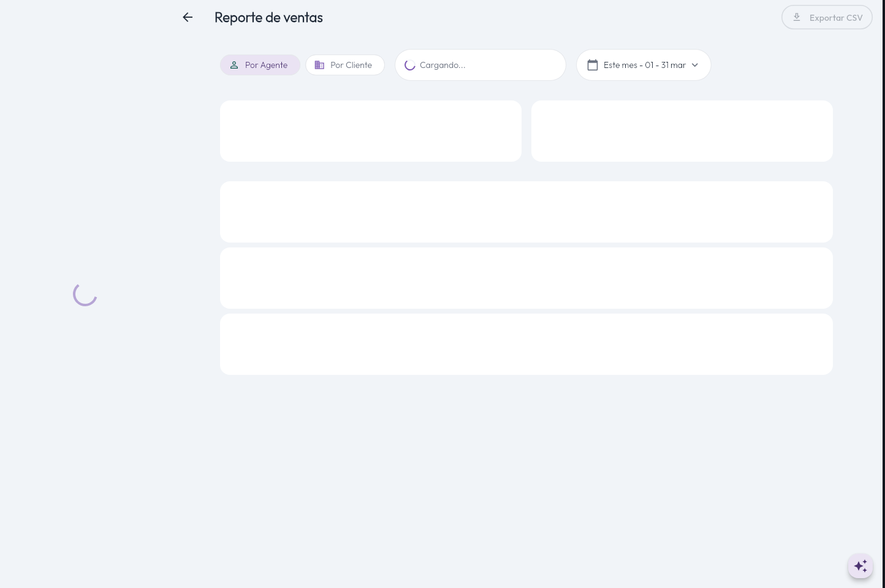Screen dimensions: 885x588
Task: Click the building icon in the Por Cliente chip
Action: (x=319, y=65)
